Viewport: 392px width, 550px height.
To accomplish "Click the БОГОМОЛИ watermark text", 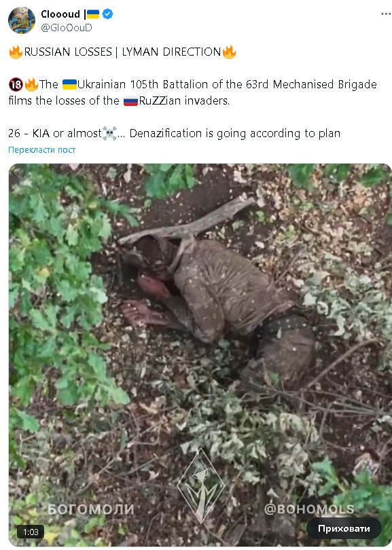I will (x=91, y=509).
